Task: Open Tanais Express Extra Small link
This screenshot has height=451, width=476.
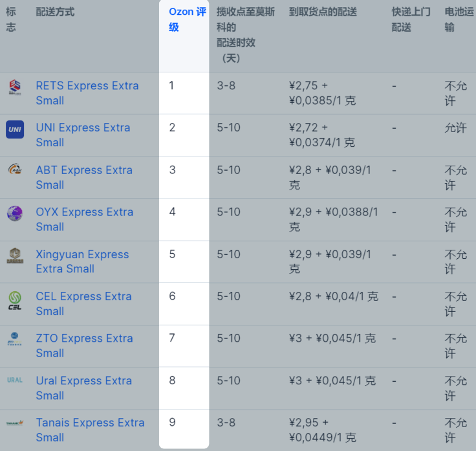Action: pyautogui.click(x=90, y=430)
